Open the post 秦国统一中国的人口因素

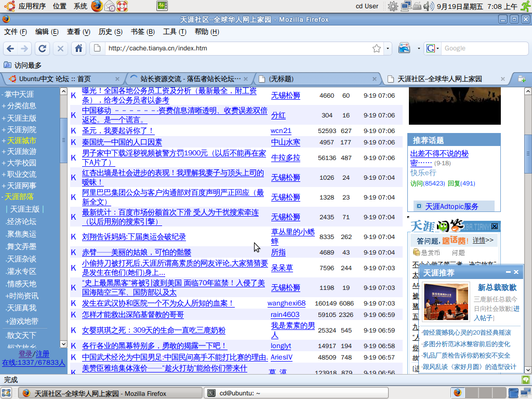coord(122,142)
